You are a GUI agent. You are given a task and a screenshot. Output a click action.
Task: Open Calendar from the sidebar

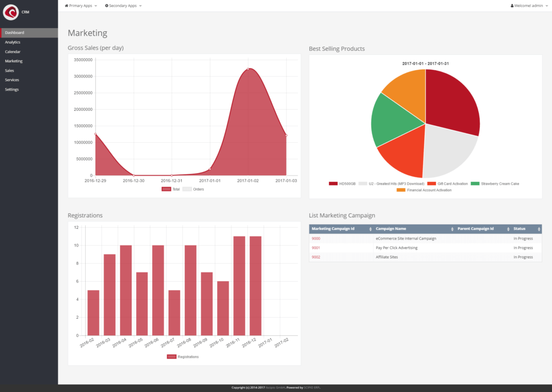[13, 52]
